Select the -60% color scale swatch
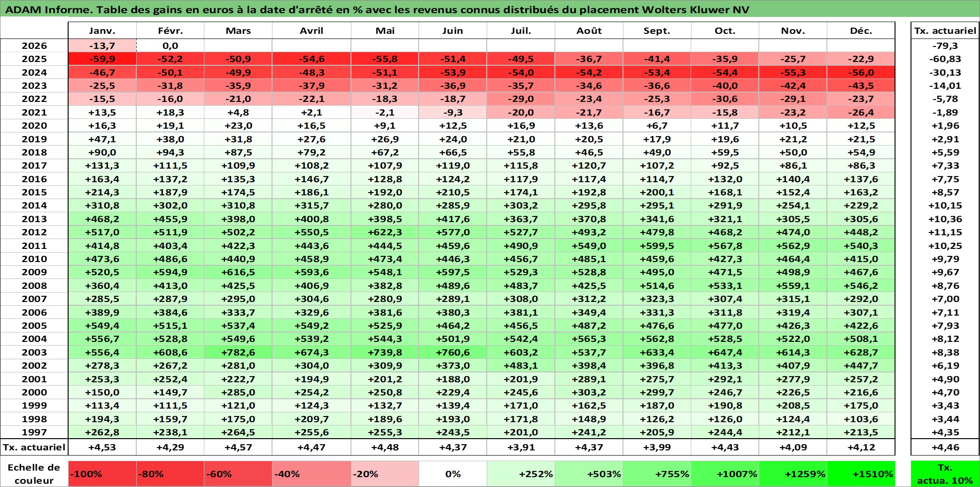 coord(238,474)
